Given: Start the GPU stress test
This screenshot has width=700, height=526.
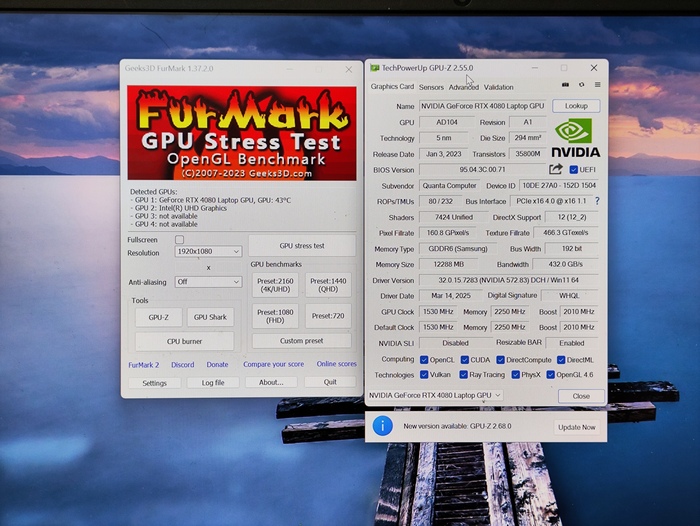Looking at the screenshot, I should (x=301, y=245).
